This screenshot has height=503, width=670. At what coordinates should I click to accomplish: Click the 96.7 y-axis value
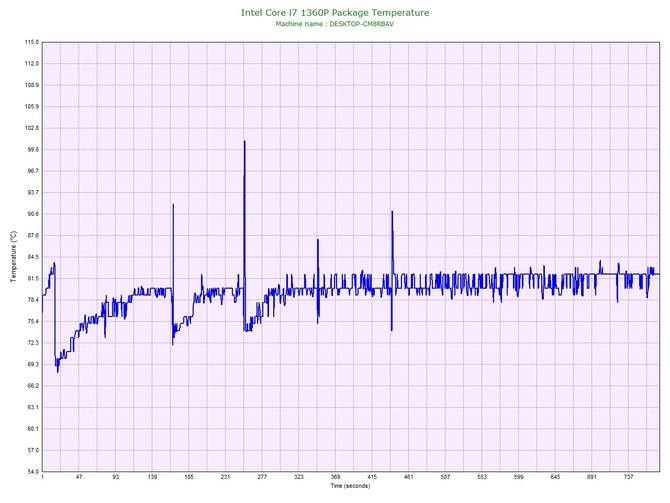pos(33,171)
